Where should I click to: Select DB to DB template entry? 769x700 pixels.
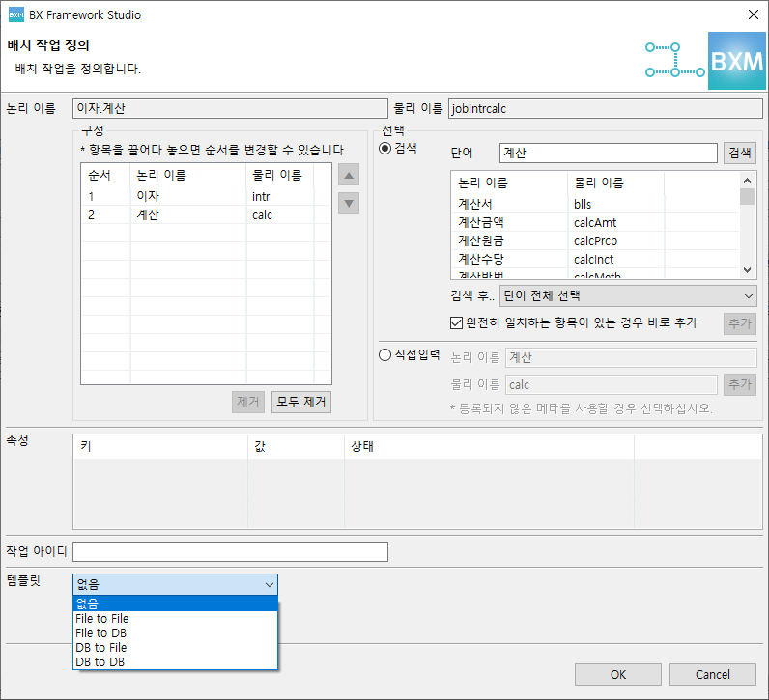[x=100, y=662]
